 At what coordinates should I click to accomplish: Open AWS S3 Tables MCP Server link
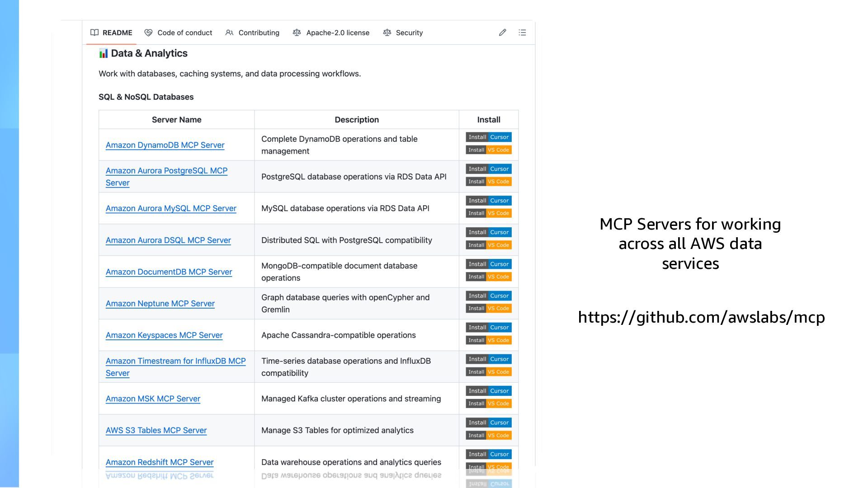(x=156, y=431)
